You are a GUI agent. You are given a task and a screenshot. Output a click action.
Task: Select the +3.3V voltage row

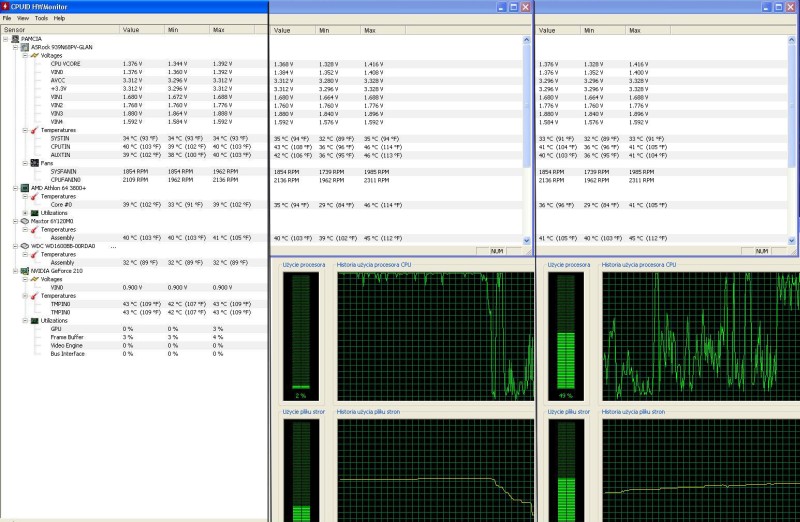click(x=134, y=88)
